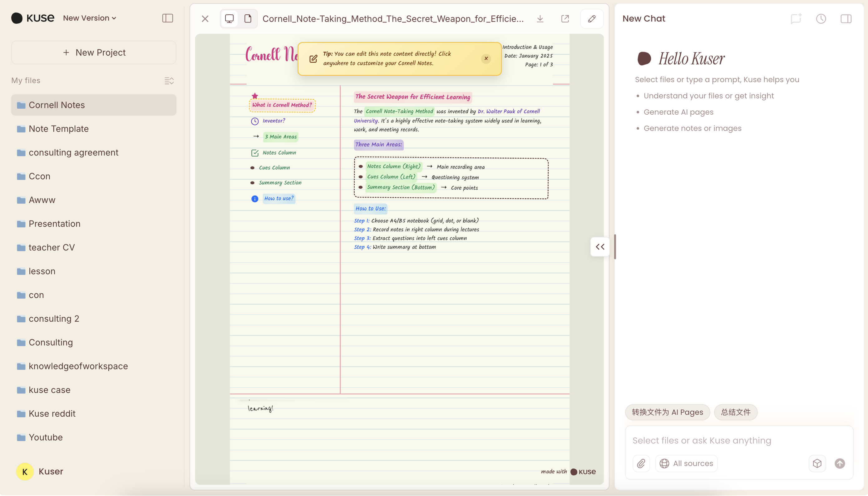
Task: Open document in new window icon
Action: (565, 19)
